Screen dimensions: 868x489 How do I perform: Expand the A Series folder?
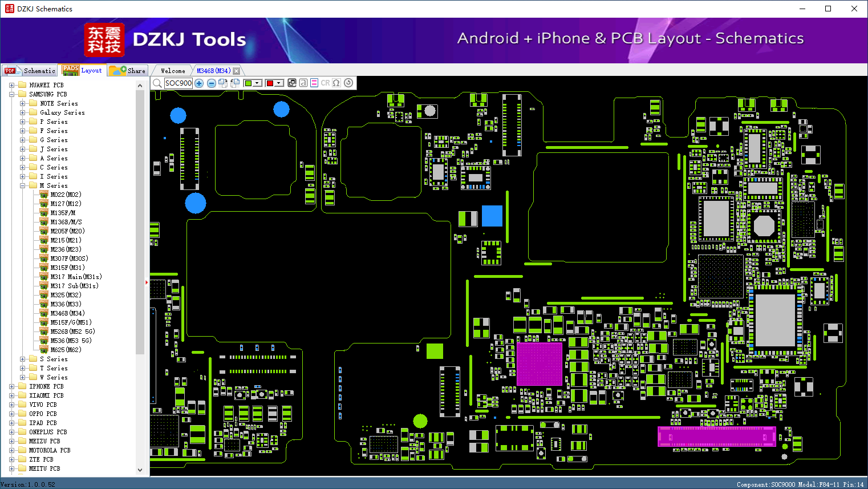[x=22, y=158]
